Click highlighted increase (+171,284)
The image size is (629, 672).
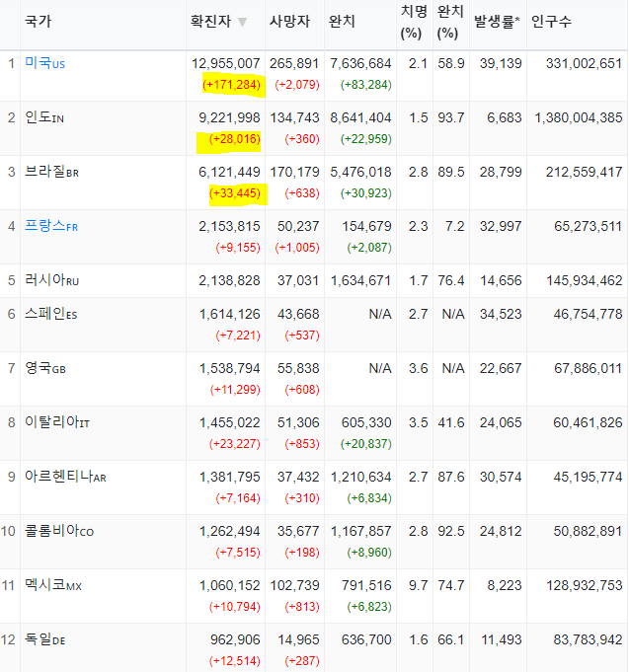(231, 85)
